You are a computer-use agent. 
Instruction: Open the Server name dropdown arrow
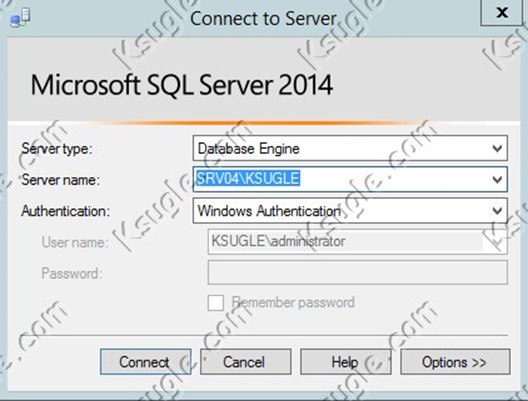click(x=497, y=179)
